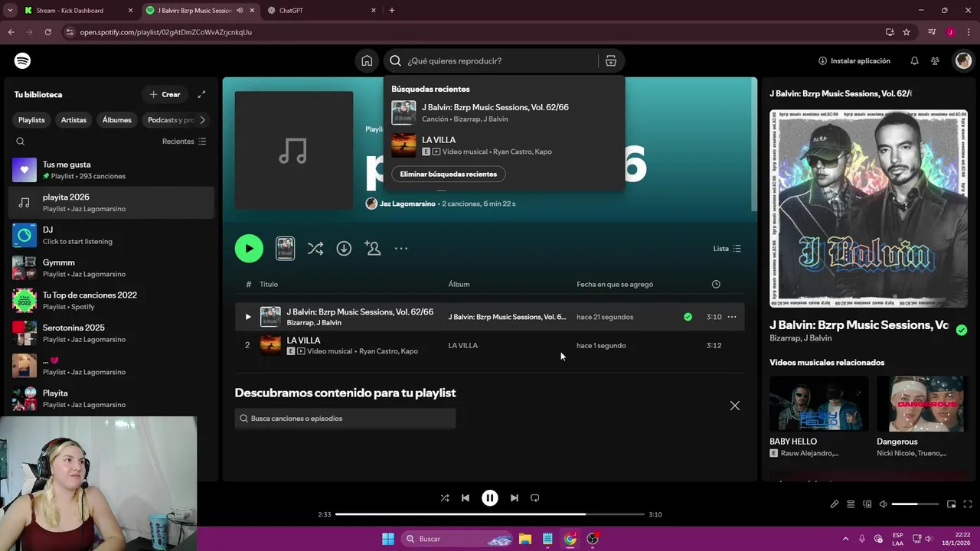Image resolution: width=980 pixels, height=551 pixels.
Task: Open Windows Start menu
Action: (388, 539)
